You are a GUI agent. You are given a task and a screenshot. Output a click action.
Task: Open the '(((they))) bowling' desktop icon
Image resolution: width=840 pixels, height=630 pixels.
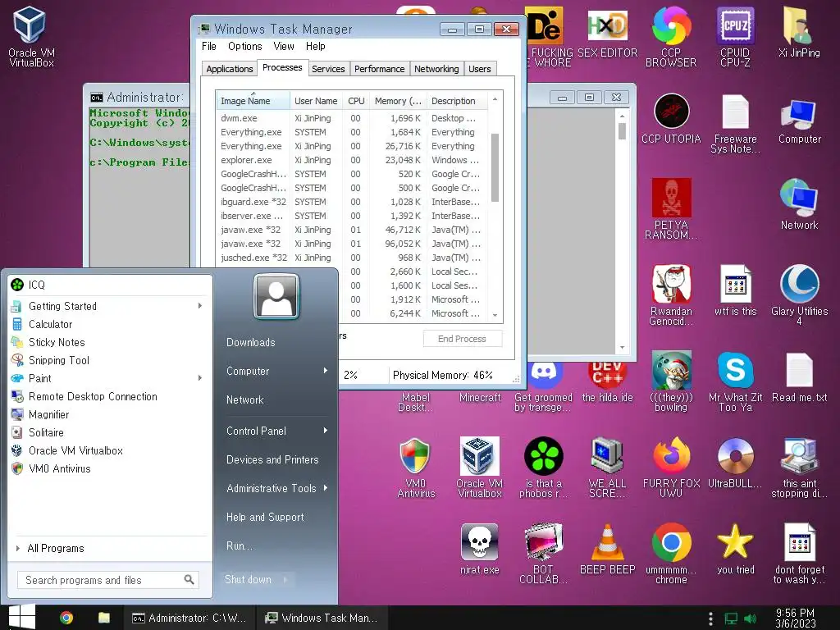(671, 381)
